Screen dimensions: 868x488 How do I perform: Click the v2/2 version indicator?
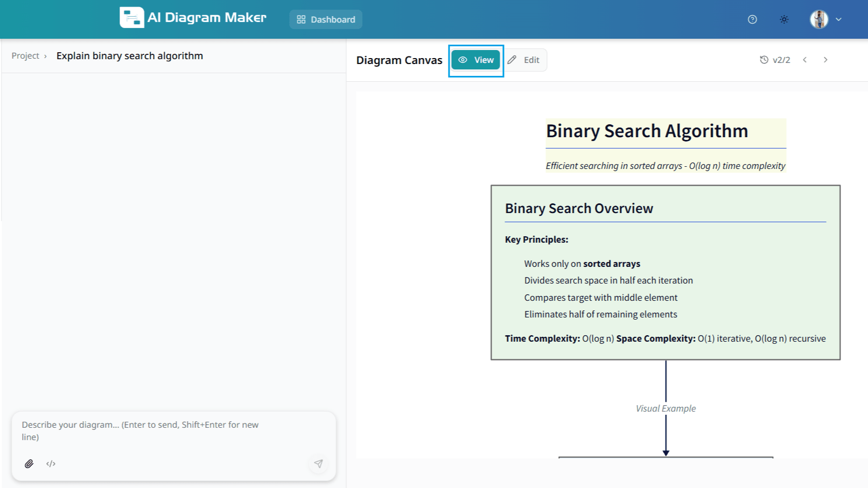[781, 59]
